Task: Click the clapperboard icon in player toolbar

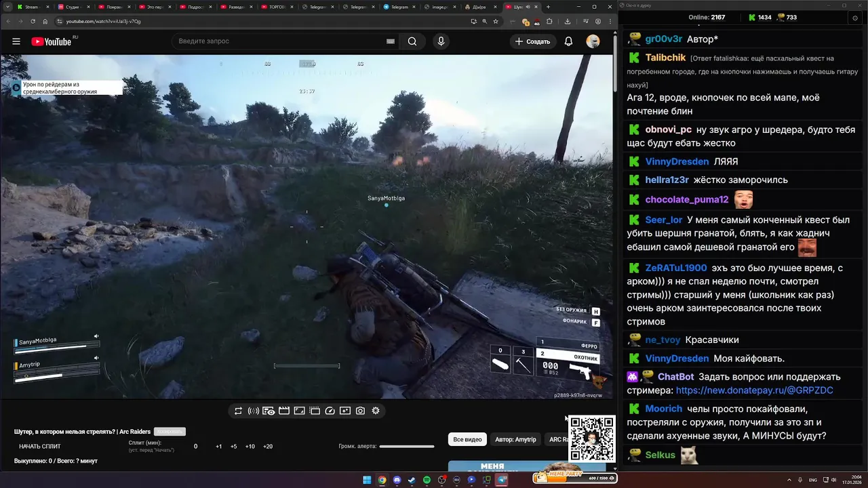Action: tap(284, 411)
